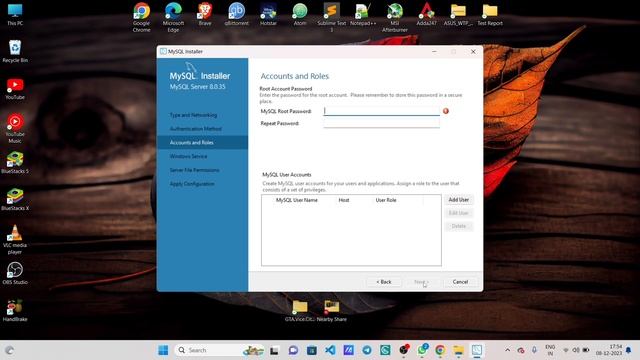Click Host column header
640x360 pixels.
[344, 200]
